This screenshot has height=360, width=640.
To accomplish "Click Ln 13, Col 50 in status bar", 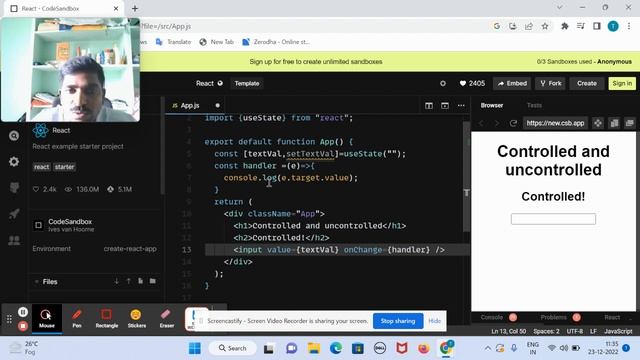I will point(509,331).
